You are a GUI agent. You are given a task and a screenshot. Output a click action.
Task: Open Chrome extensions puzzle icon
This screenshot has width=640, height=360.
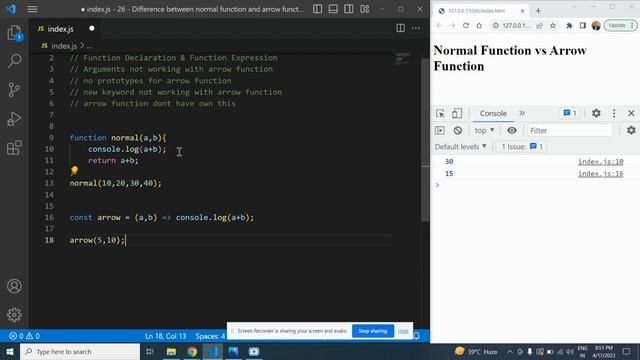(x=569, y=25)
